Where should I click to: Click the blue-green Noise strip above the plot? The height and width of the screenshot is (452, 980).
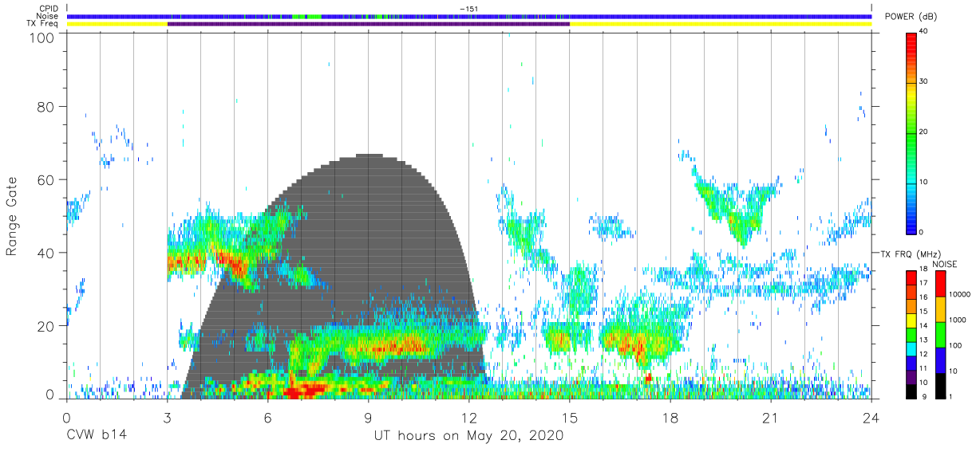tap(469, 16)
